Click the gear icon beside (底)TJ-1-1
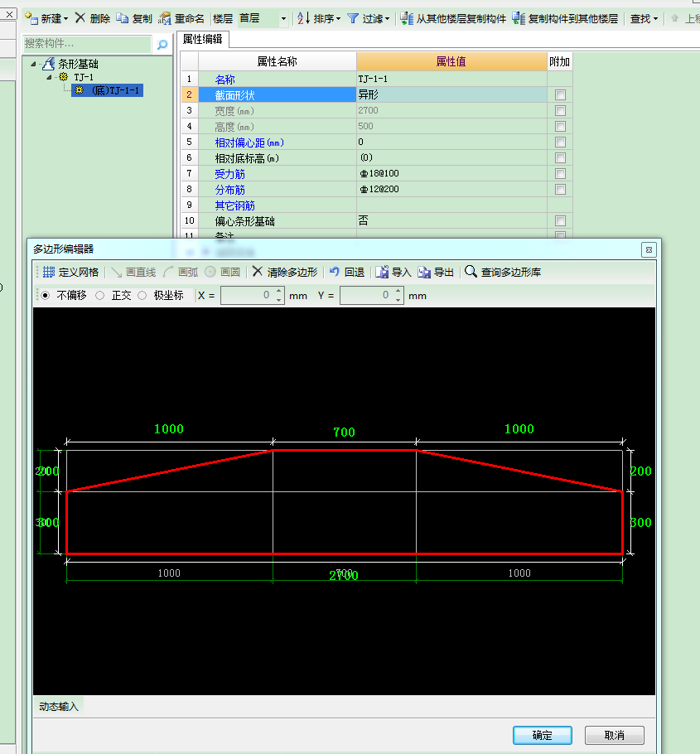 coord(80,90)
